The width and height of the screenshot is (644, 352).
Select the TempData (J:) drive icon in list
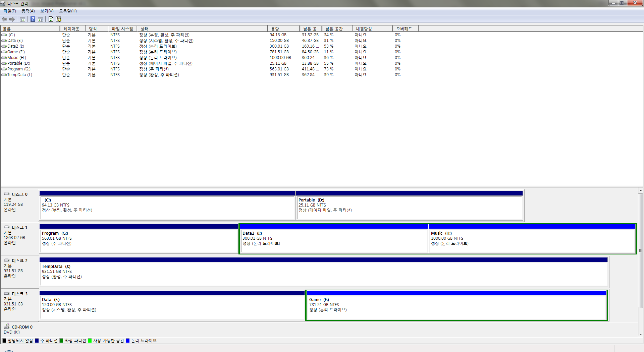[4, 75]
